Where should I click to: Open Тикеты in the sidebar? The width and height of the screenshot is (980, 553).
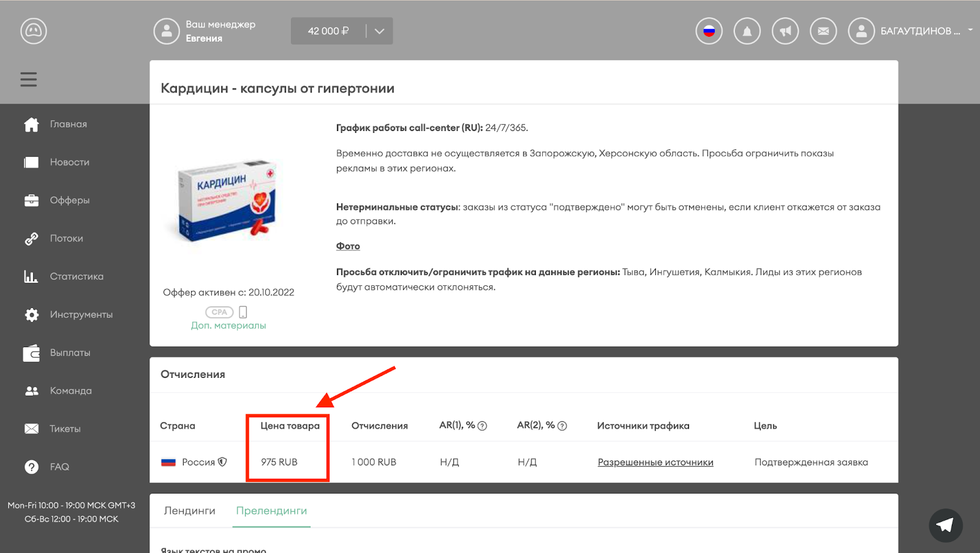(66, 429)
